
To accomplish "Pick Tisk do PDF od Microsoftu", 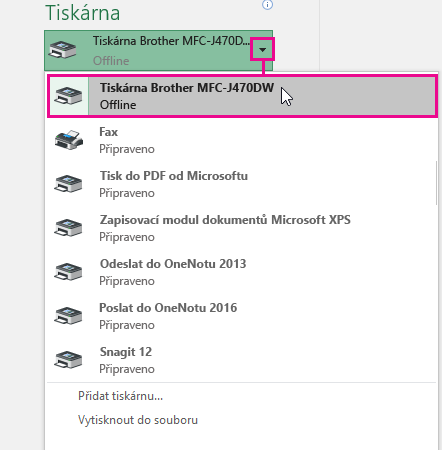I will [241, 184].
